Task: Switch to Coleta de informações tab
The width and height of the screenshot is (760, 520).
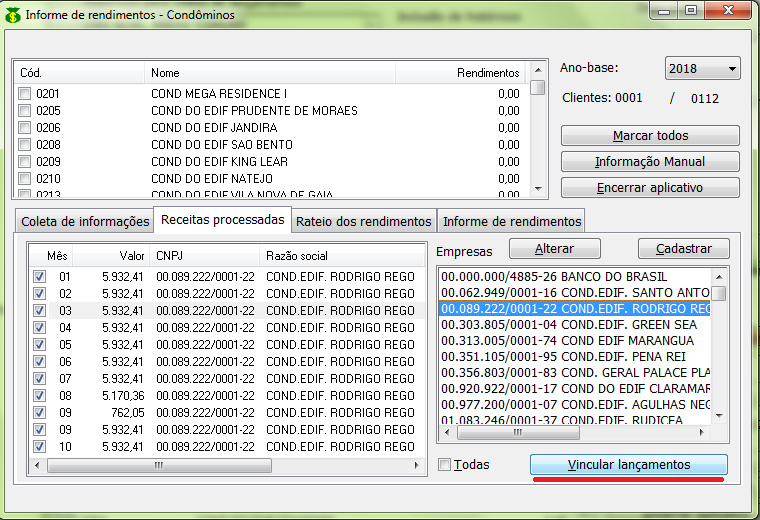Action: point(82,221)
